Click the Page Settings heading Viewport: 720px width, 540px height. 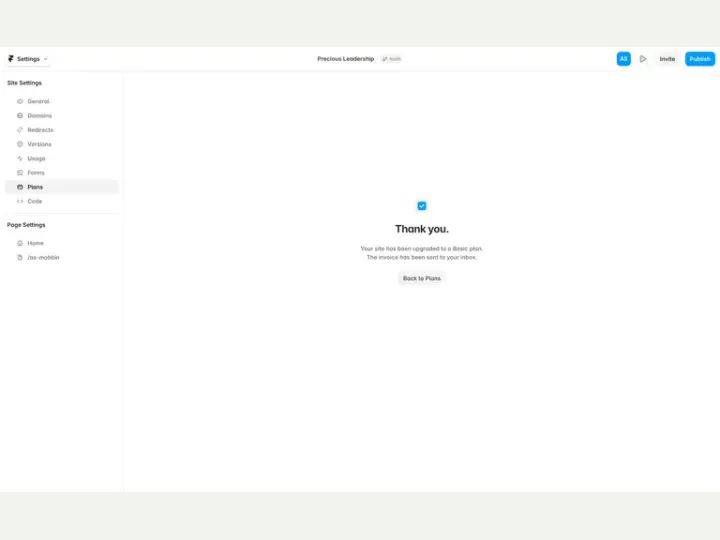pyautogui.click(x=26, y=225)
